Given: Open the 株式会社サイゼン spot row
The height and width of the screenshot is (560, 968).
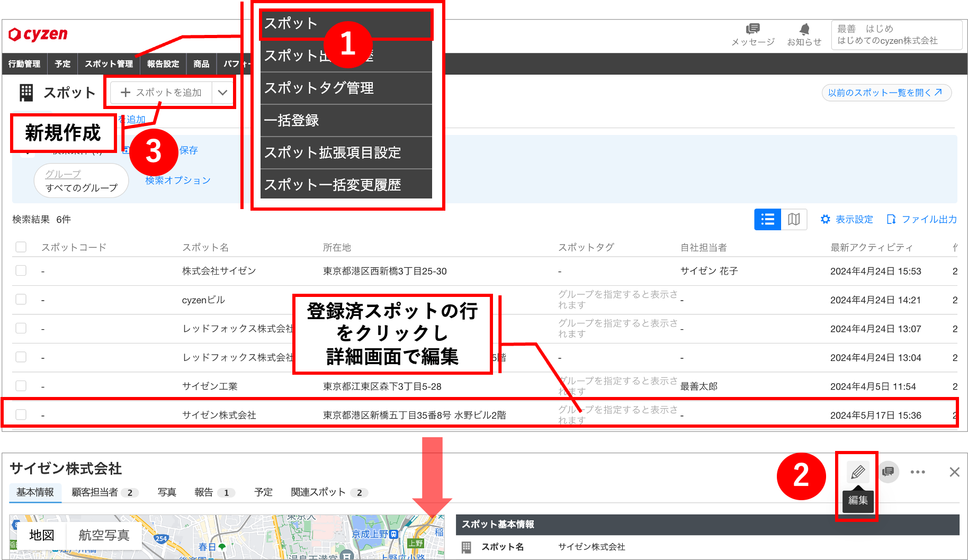Looking at the screenshot, I should [485, 271].
